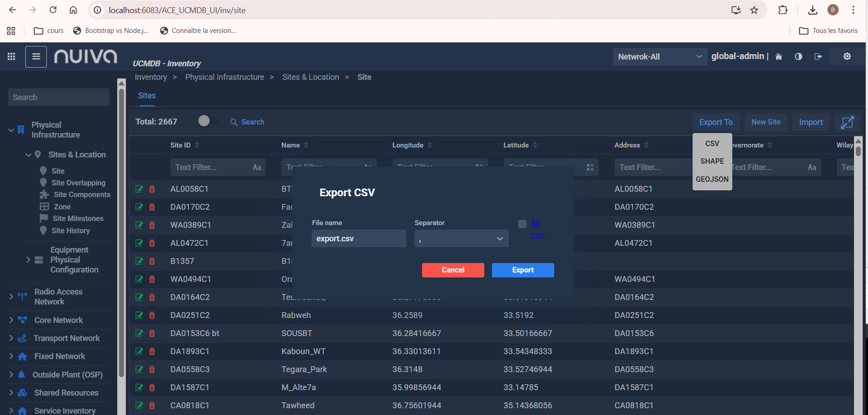Click the red Cancel button
868x415 pixels.
[453, 270]
